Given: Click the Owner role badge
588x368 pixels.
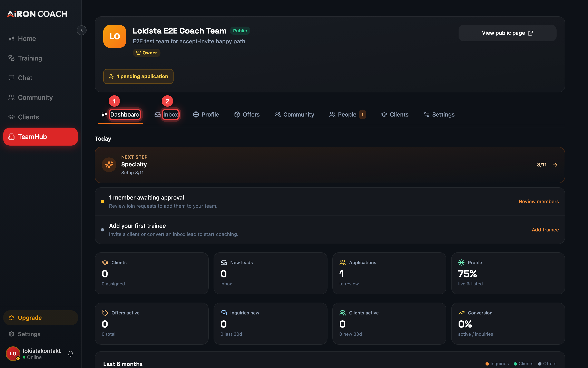Looking at the screenshot, I should pyautogui.click(x=146, y=53).
